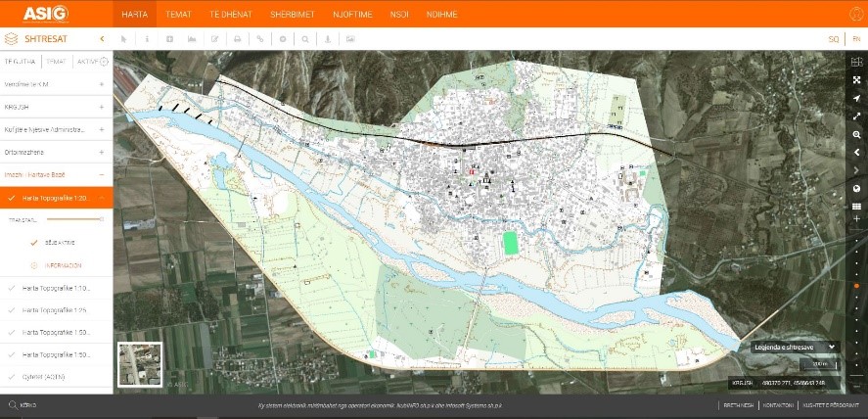Open the search magnifier tool in toolbar
868x419 pixels.
click(304, 39)
